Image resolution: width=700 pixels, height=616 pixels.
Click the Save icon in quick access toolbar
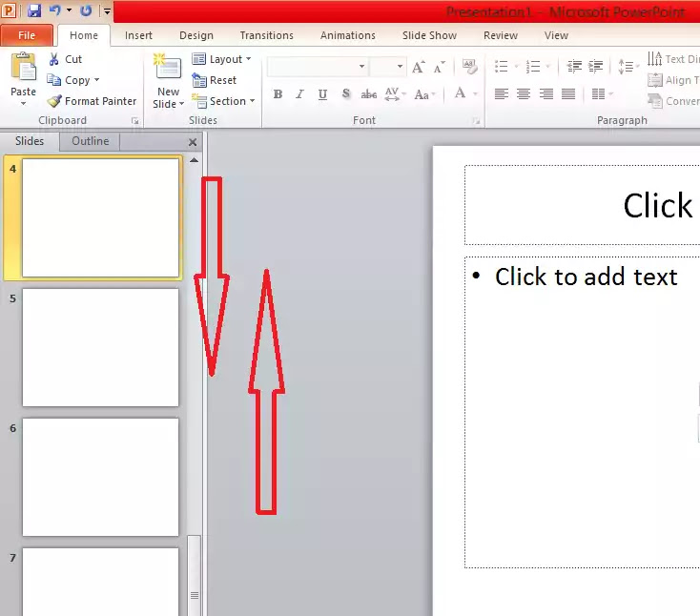(34, 10)
